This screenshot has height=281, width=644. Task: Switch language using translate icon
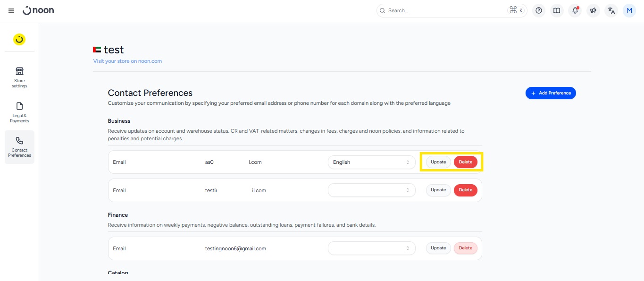[611, 10]
